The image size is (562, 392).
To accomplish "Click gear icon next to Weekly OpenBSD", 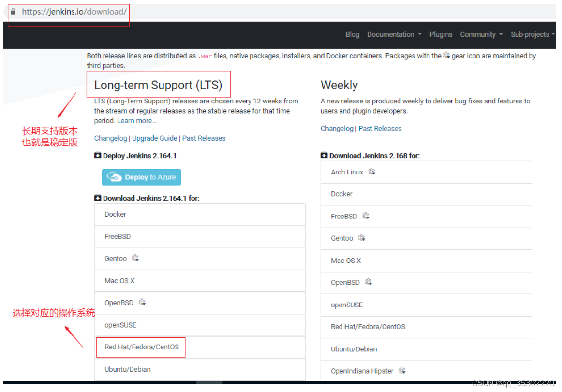I will click(369, 282).
